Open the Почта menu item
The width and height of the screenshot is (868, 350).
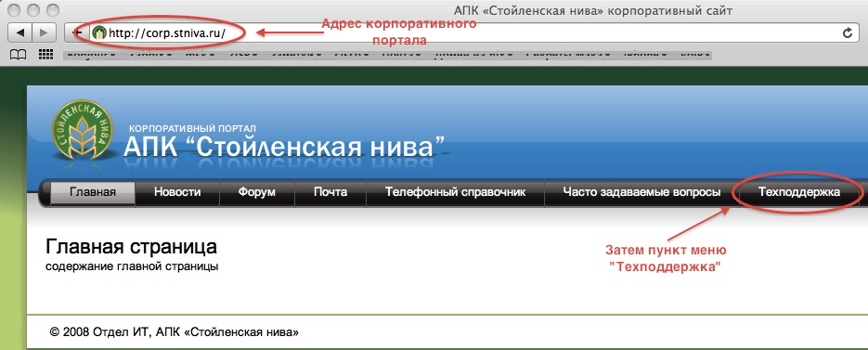tap(330, 192)
